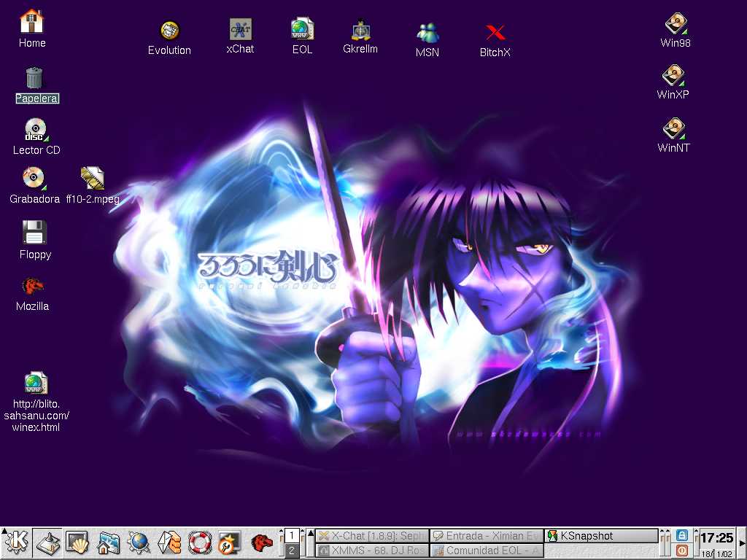Open the home folder panel icon
747x560 pixels.
(108, 542)
